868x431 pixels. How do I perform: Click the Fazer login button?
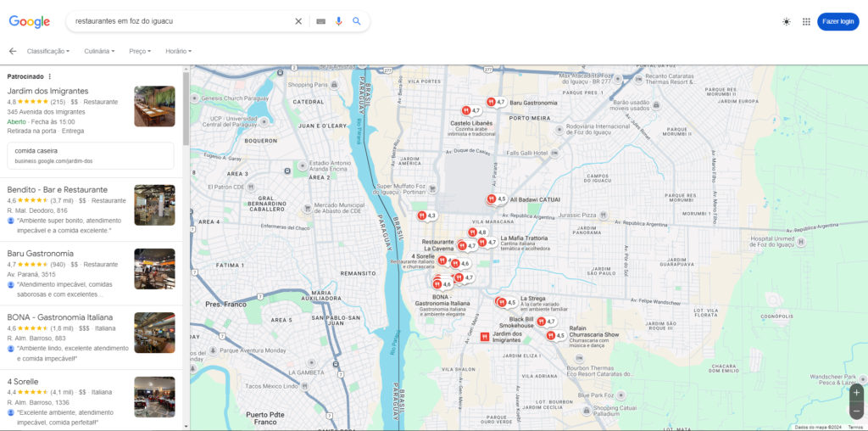[x=837, y=21]
